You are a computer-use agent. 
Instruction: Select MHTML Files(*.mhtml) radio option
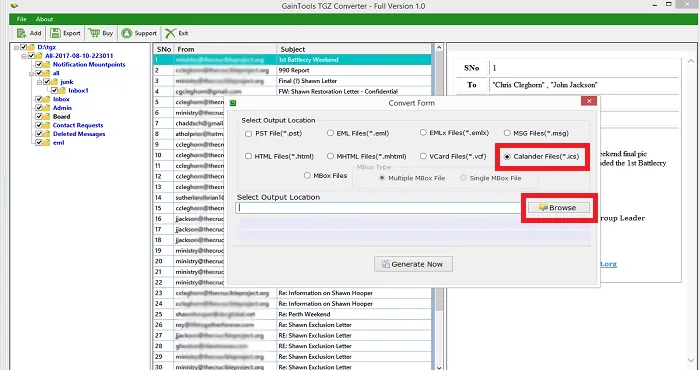pyautogui.click(x=330, y=156)
